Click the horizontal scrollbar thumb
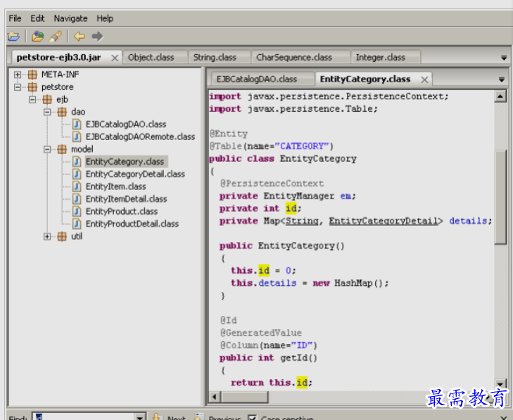This screenshot has width=513, height=420. click(x=245, y=397)
